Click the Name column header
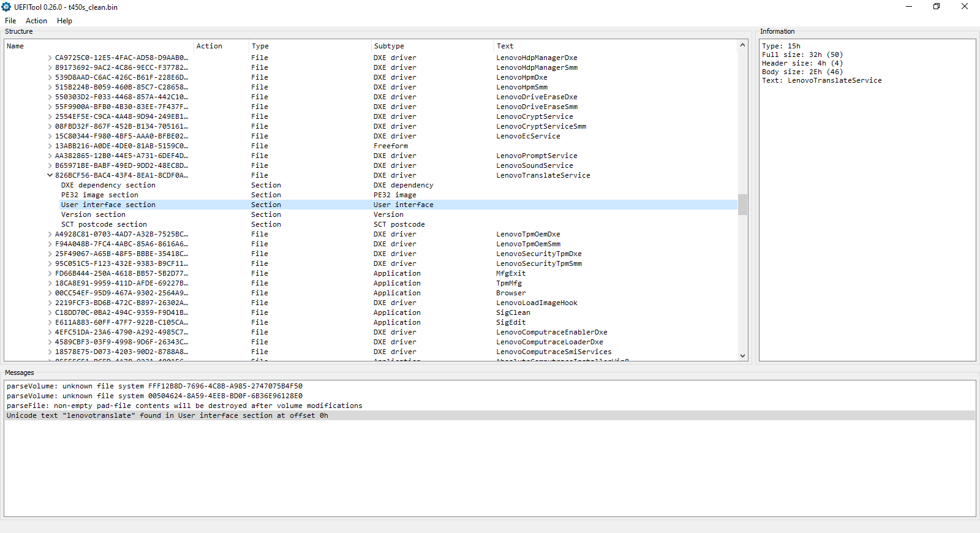Image resolution: width=980 pixels, height=533 pixels. 99,46
